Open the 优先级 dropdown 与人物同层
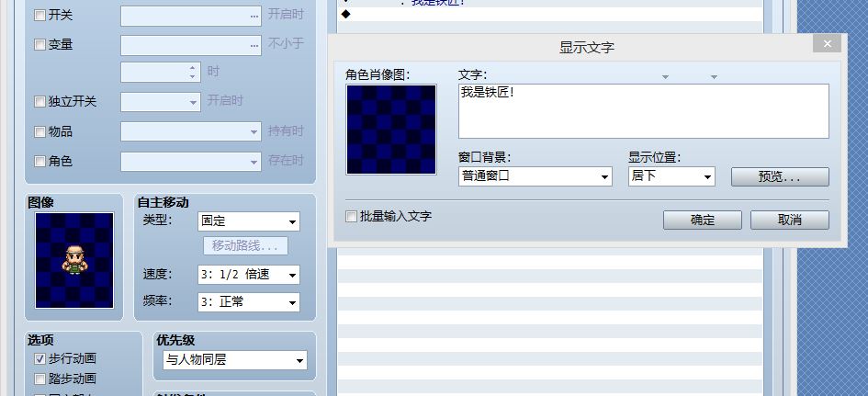868x396 pixels. pos(235,360)
